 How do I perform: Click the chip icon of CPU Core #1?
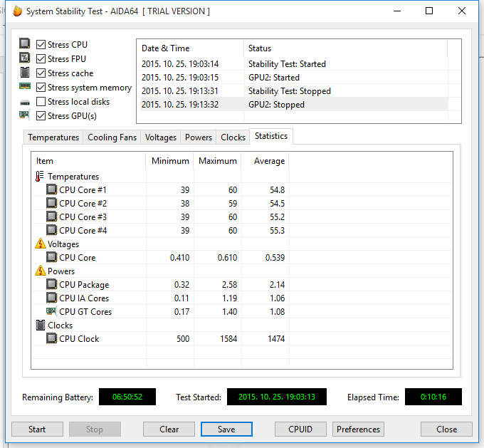[x=51, y=189]
